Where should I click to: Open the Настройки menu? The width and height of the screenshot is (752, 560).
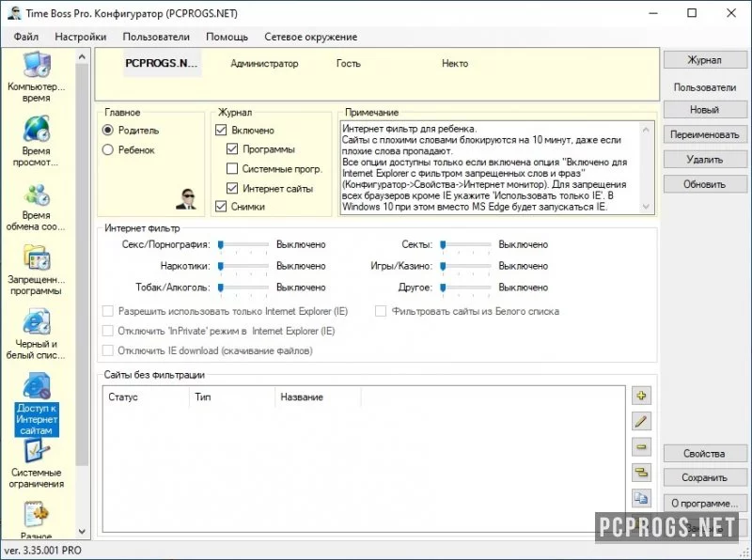click(x=81, y=37)
